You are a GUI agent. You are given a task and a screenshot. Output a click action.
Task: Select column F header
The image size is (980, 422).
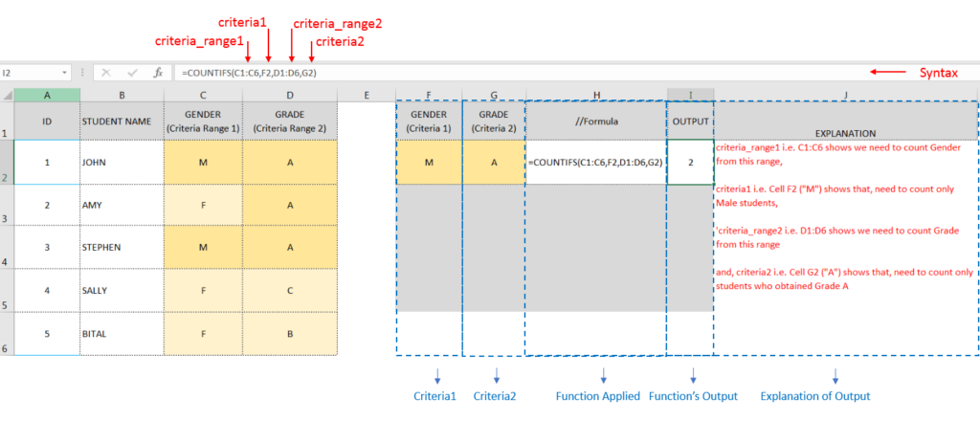click(x=429, y=95)
